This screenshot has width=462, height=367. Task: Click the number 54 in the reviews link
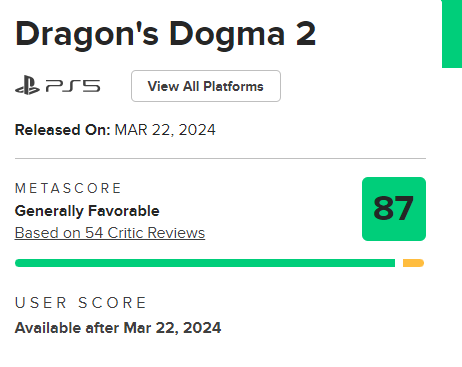(x=94, y=233)
